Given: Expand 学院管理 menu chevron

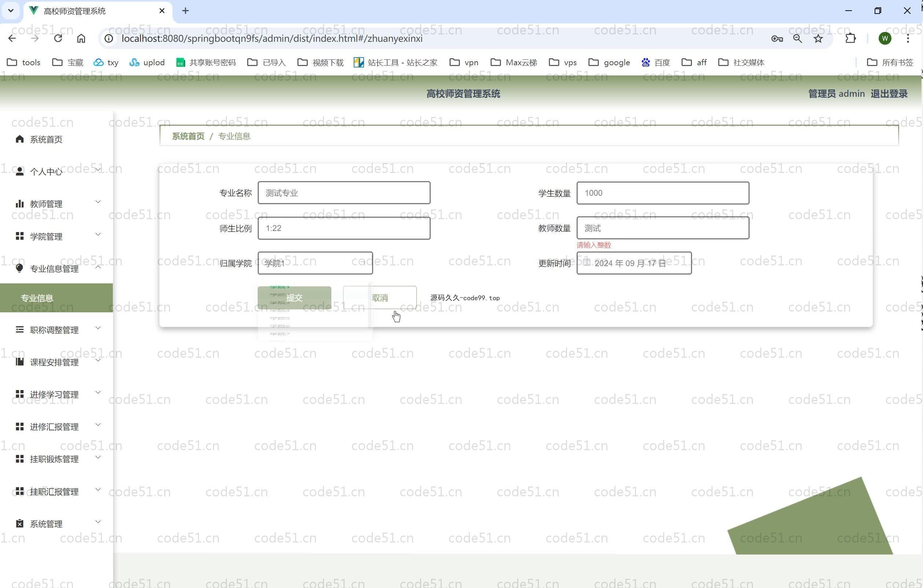Looking at the screenshot, I should point(98,234).
